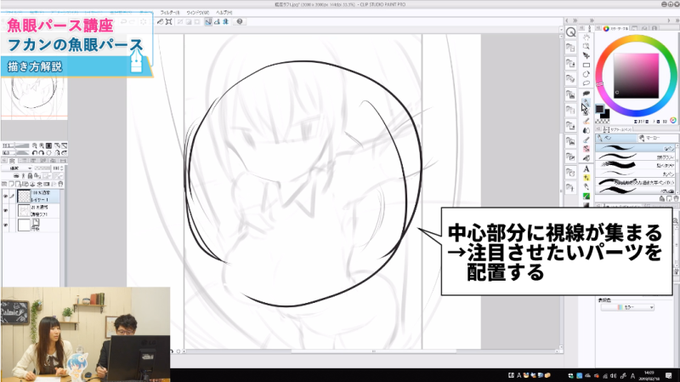This screenshot has width=680, height=382.
Task: Click the navigator rotation slider
Action: [x=16, y=153]
